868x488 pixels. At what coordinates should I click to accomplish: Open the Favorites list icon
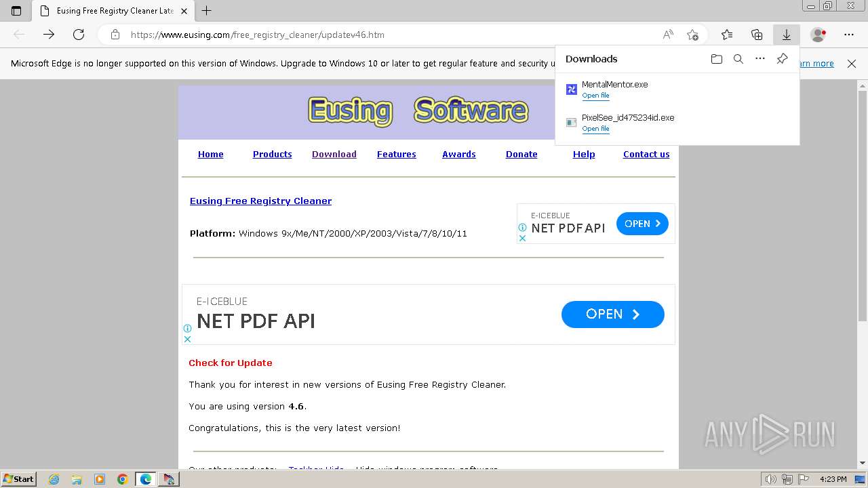727,35
